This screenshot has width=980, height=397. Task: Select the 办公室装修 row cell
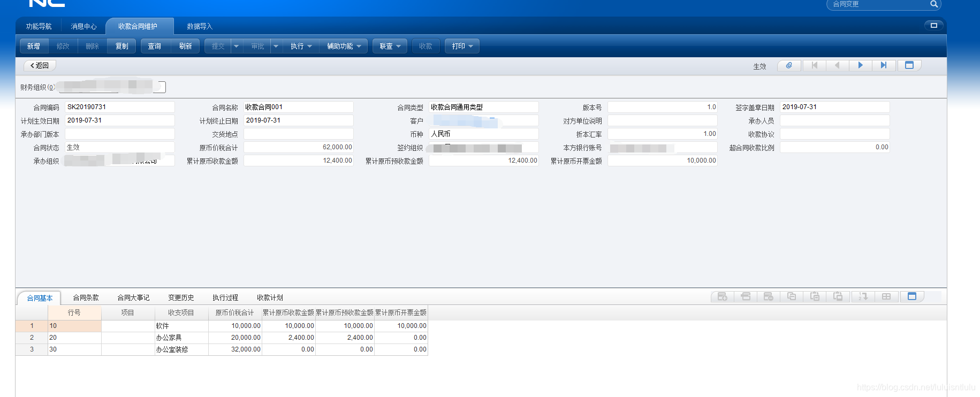pos(181,349)
